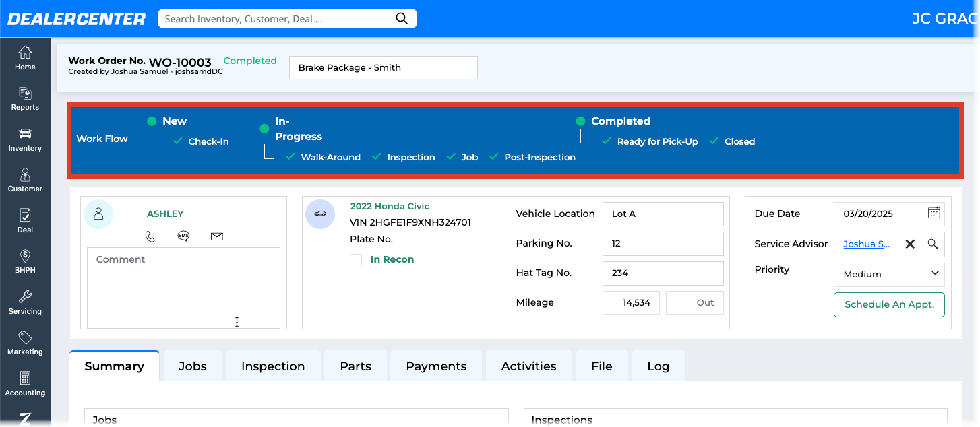The height and width of the screenshot is (427, 980).
Task: Open Reports in the sidebar
Action: pyautogui.click(x=25, y=99)
